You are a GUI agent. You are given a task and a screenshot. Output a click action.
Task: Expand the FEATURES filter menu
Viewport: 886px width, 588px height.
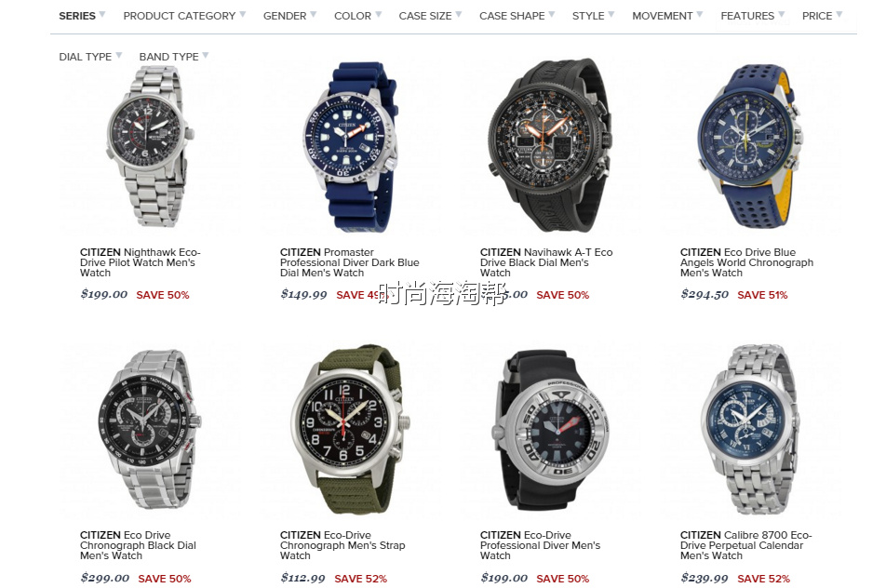coord(752,16)
